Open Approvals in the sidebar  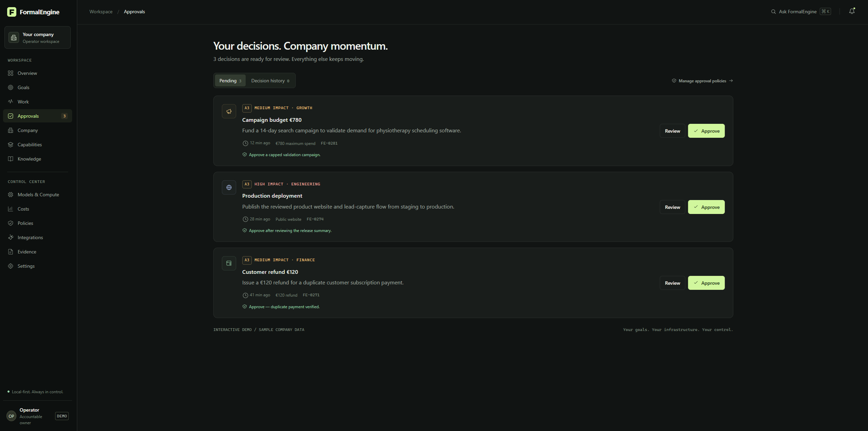(37, 116)
